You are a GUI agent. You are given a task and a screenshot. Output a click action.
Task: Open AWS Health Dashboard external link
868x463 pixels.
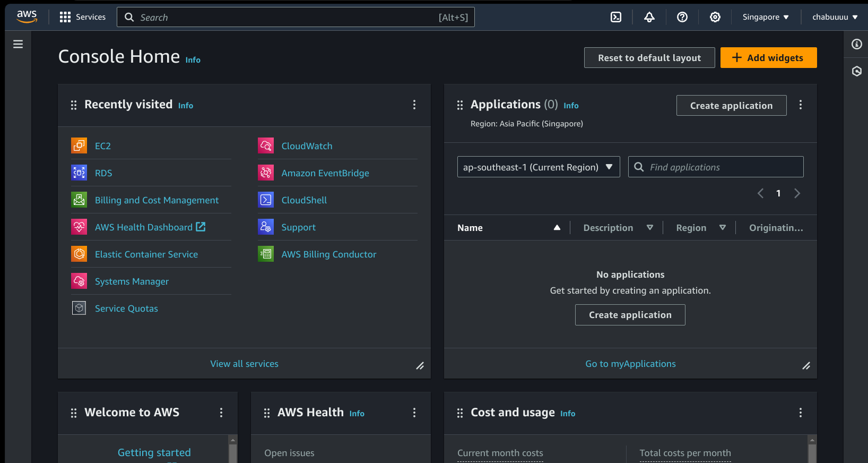tap(150, 227)
